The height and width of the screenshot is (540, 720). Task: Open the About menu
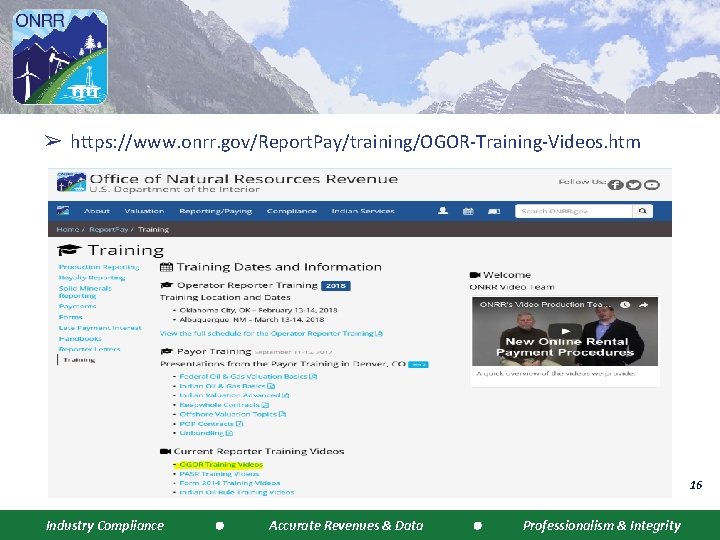pyautogui.click(x=97, y=211)
